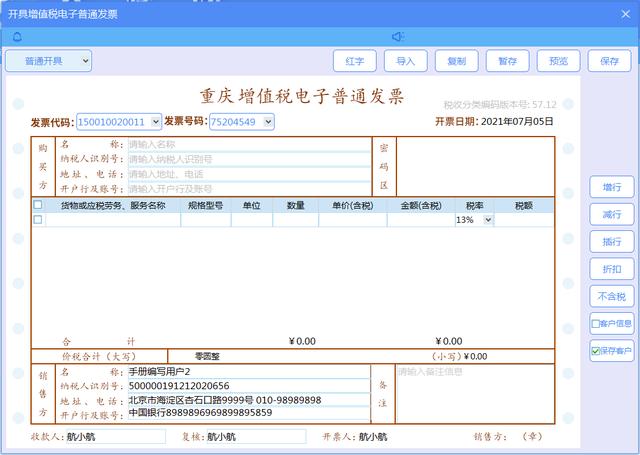Expand the 发票号码 dropdown
The width and height of the screenshot is (640, 455).
268,122
